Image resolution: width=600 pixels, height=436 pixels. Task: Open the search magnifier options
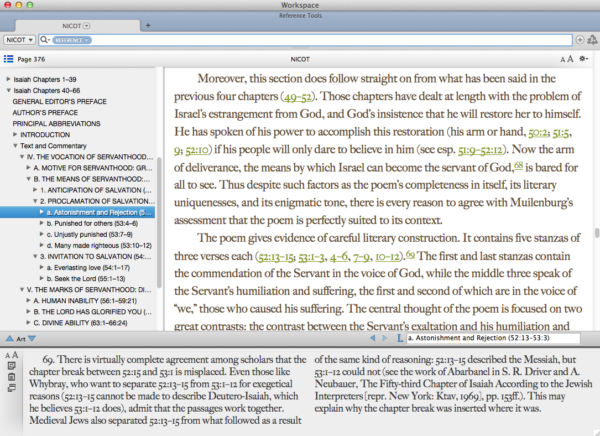coord(45,40)
